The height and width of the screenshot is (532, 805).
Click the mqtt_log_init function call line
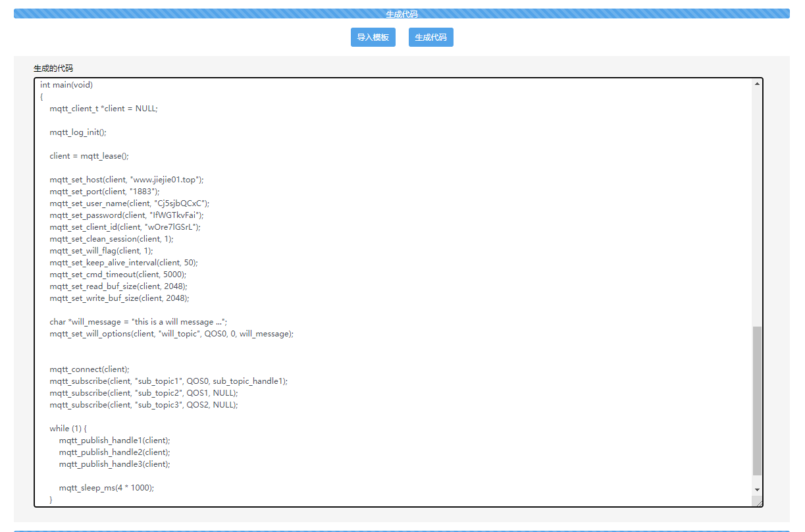pos(77,132)
